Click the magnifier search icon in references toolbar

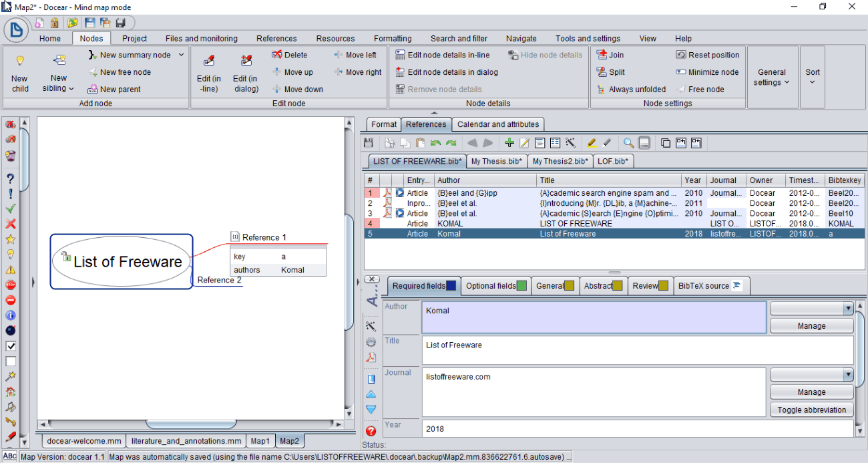coord(628,142)
